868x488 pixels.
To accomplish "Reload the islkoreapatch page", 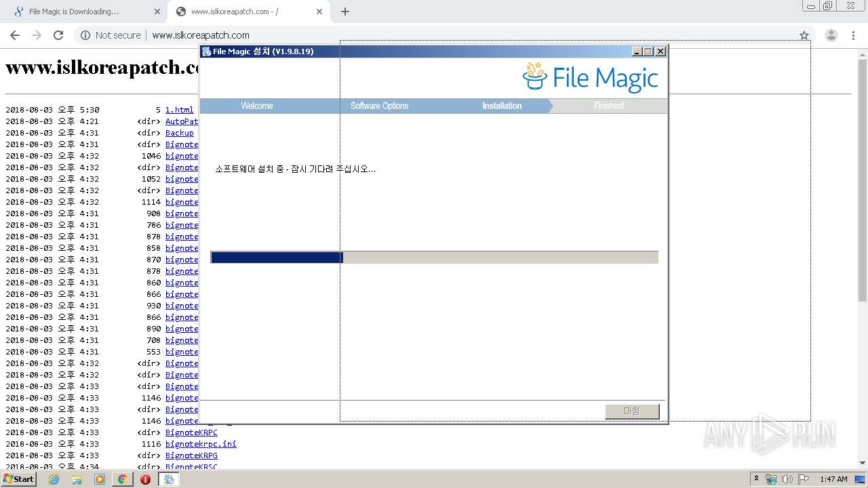I will [58, 35].
